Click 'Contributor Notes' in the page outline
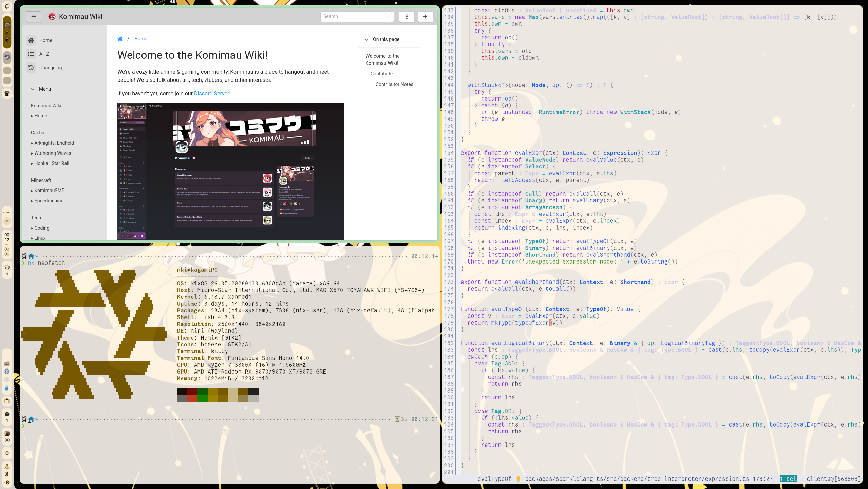868x489 pixels. tap(394, 84)
